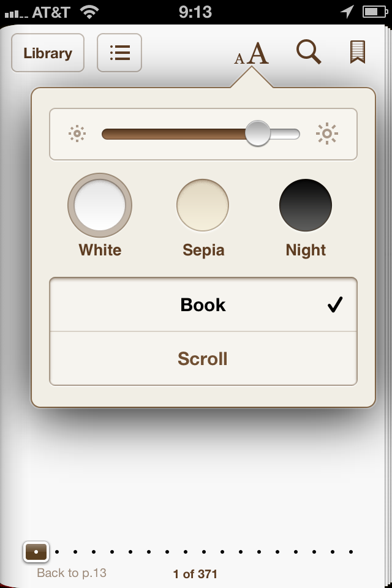Add a bookmark with ribbon icon

click(x=358, y=52)
